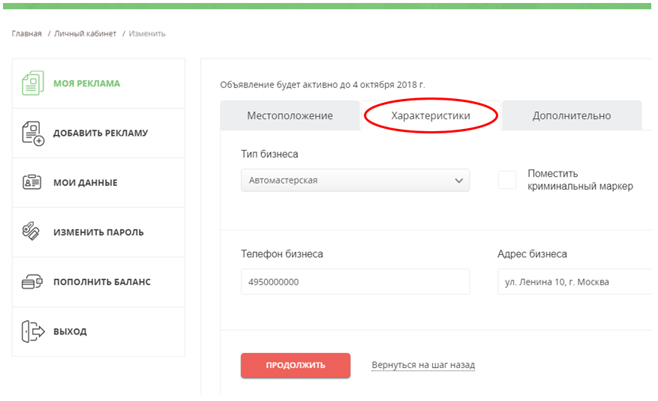Click the Exit door icon
658x401 pixels.
pos(32,331)
